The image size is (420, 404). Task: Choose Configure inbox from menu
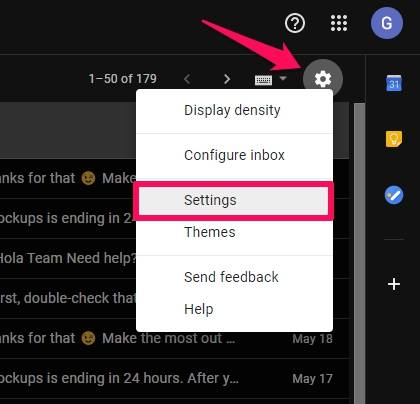[234, 155]
